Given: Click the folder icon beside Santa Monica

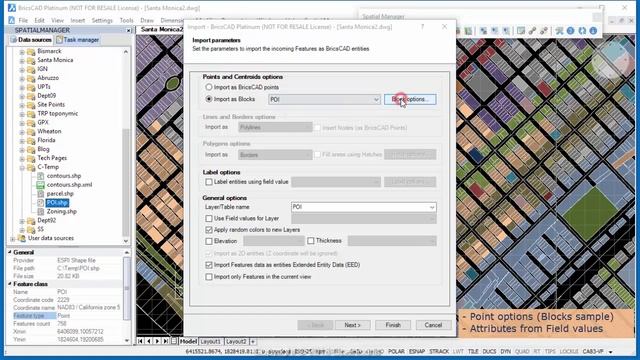Looking at the screenshot, I should (x=31, y=60).
